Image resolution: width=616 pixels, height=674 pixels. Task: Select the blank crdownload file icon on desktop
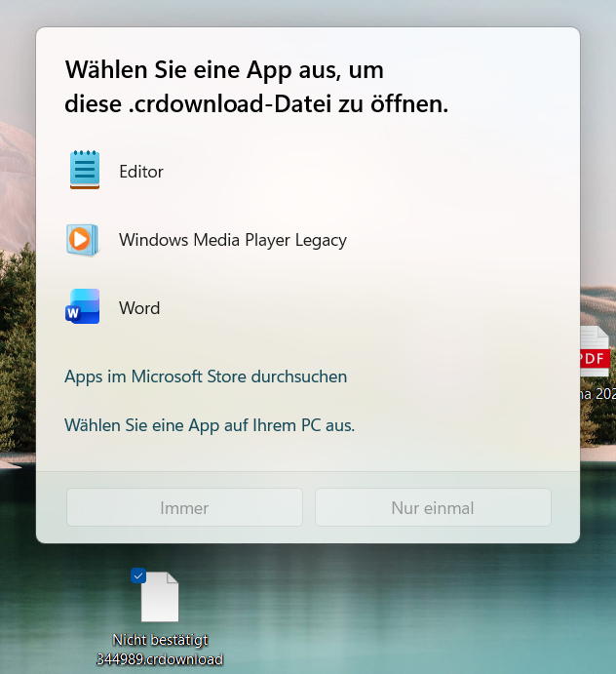160,597
